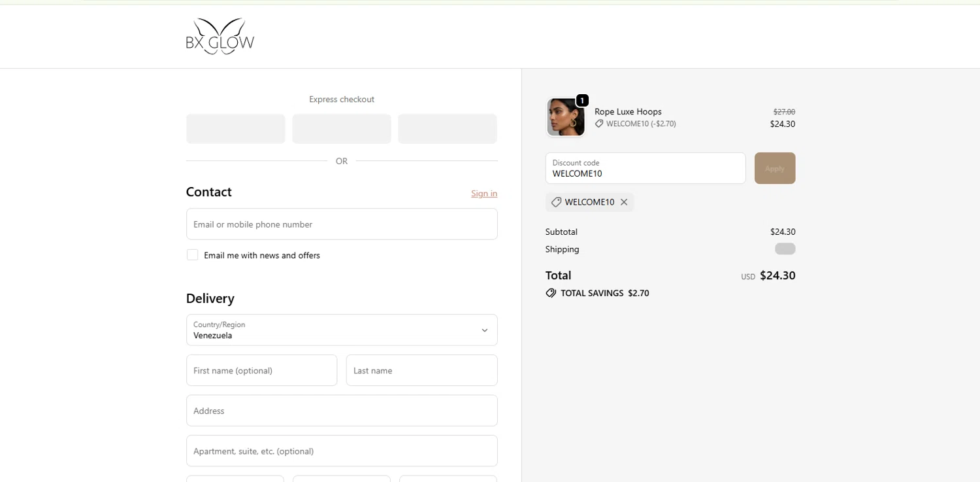This screenshot has width=980, height=482.
Task: Expand the Country/Region dropdown
Action: [x=341, y=330]
